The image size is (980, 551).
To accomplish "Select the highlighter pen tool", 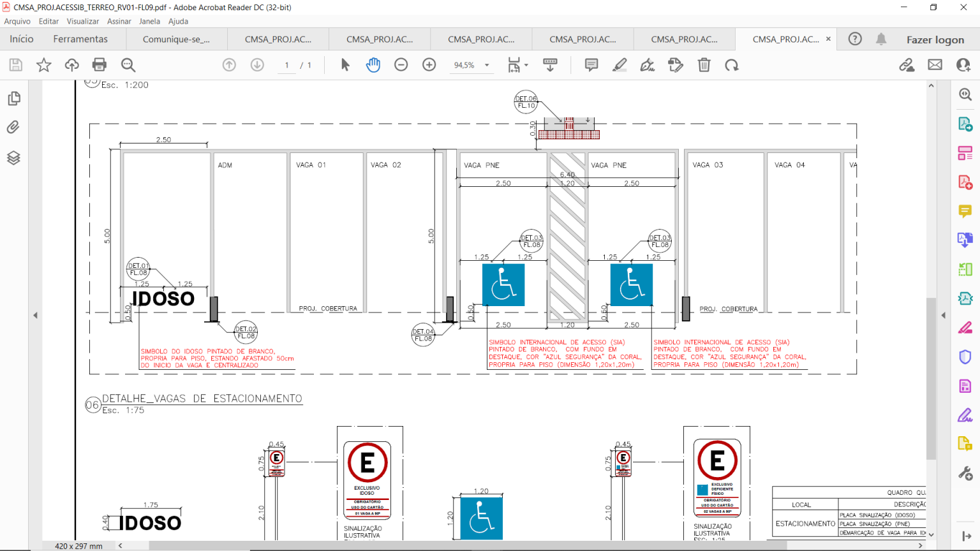I will pyautogui.click(x=620, y=65).
